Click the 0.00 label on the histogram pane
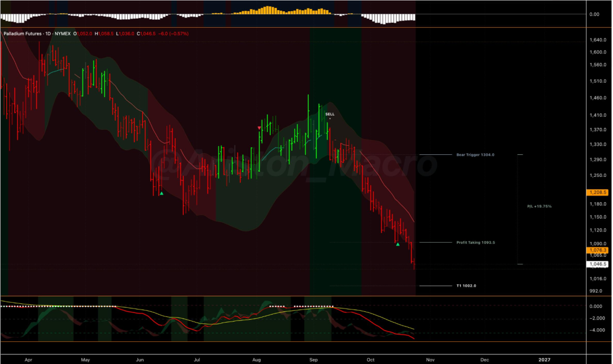 (594, 14)
